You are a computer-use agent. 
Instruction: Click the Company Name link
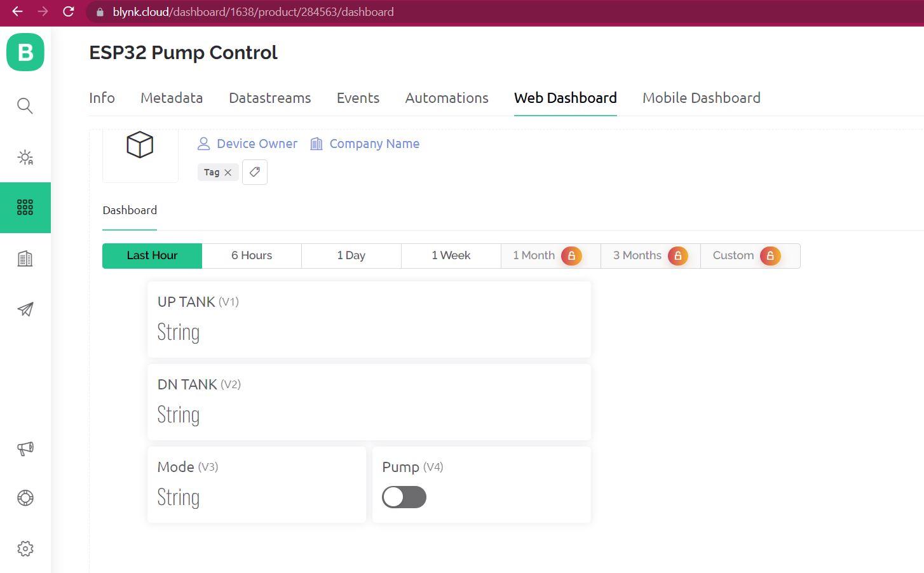pyautogui.click(x=365, y=144)
